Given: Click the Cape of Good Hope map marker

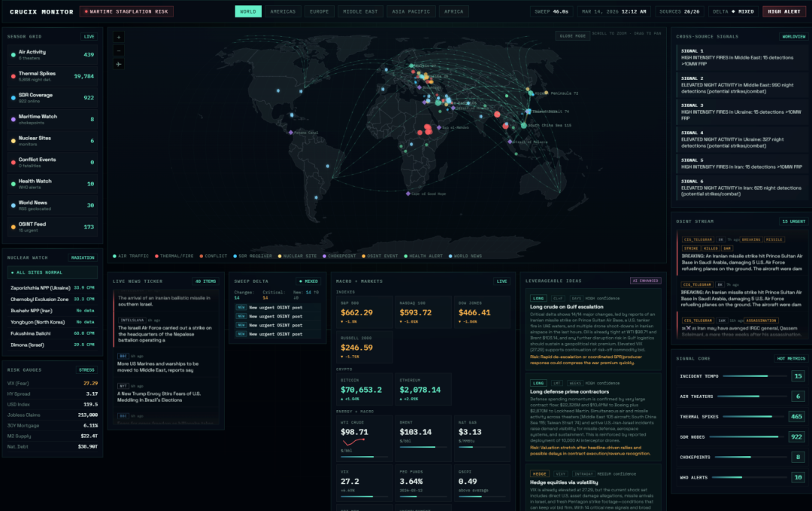Looking at the screenshot, I should click(408, 194).
